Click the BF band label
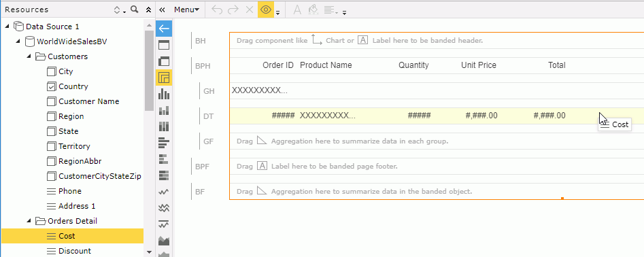This screenshot has width=644, height=257. (200, 191)
